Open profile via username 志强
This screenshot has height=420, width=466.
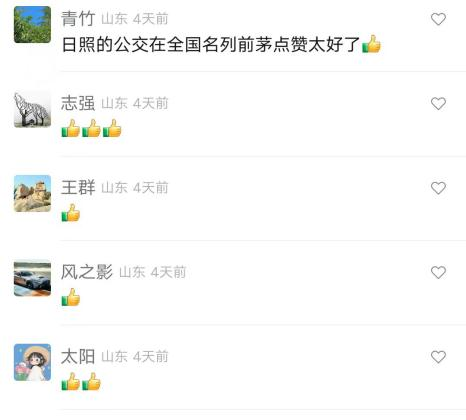(78, 103)
